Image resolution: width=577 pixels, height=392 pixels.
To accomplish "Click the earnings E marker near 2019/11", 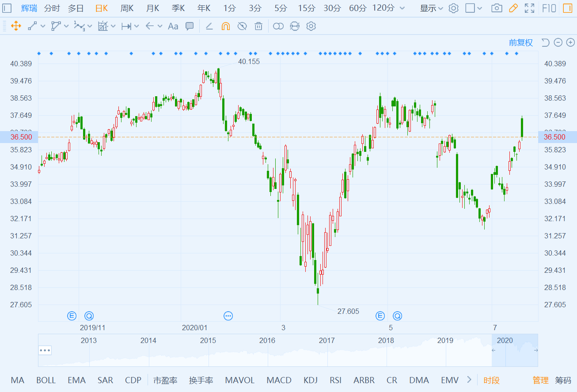I will tap(72, 316).
